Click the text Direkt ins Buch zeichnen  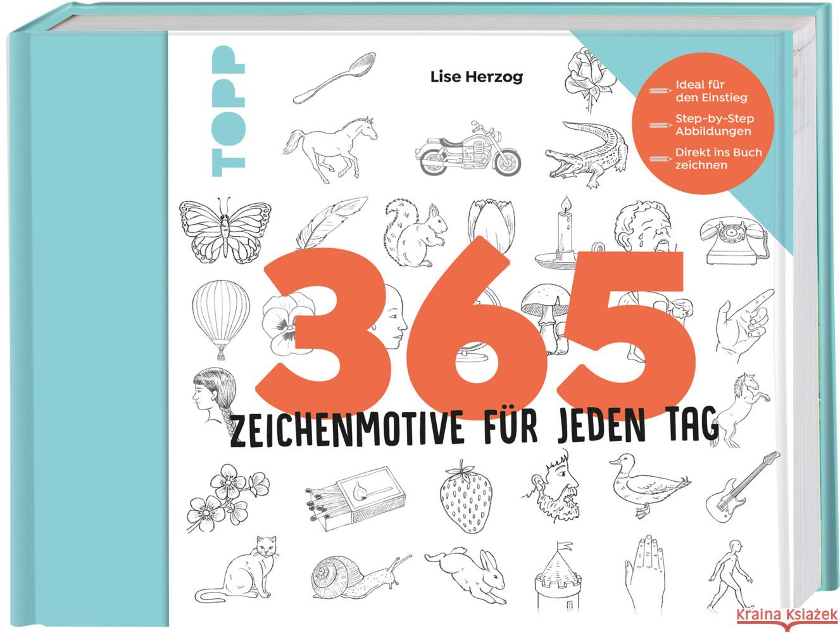718,158
